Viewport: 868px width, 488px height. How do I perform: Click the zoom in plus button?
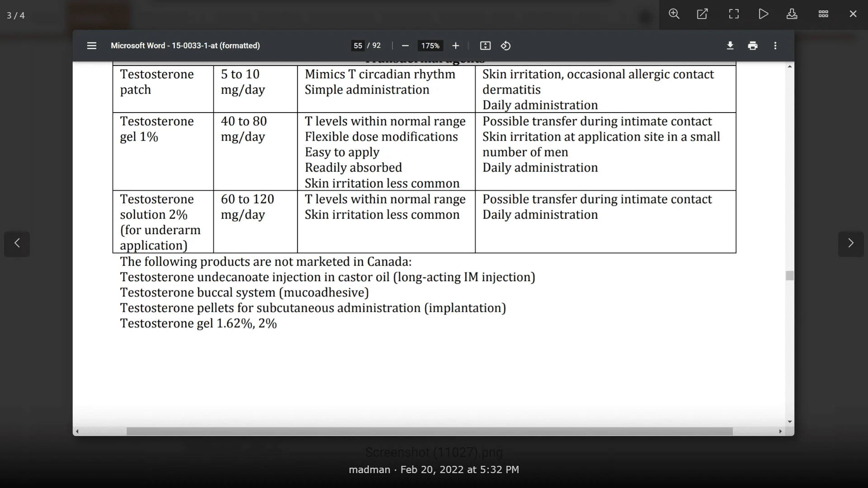(x=455, y=46)
